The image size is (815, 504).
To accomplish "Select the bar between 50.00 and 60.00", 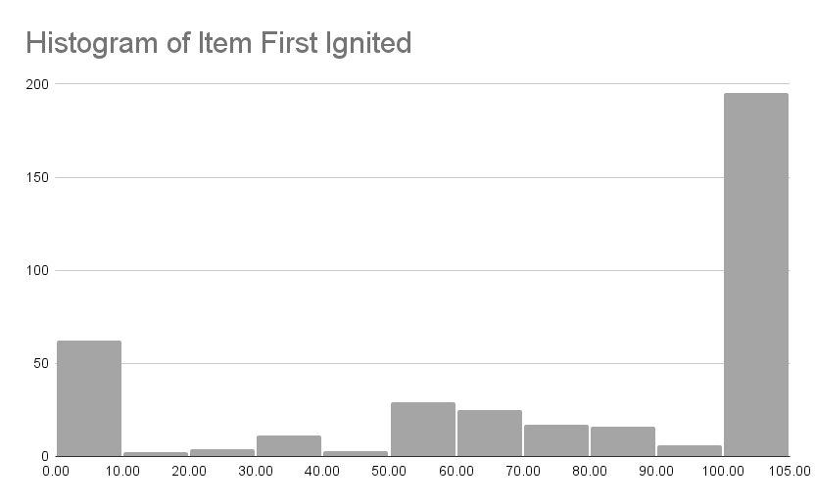I will [x=422, y=430].
